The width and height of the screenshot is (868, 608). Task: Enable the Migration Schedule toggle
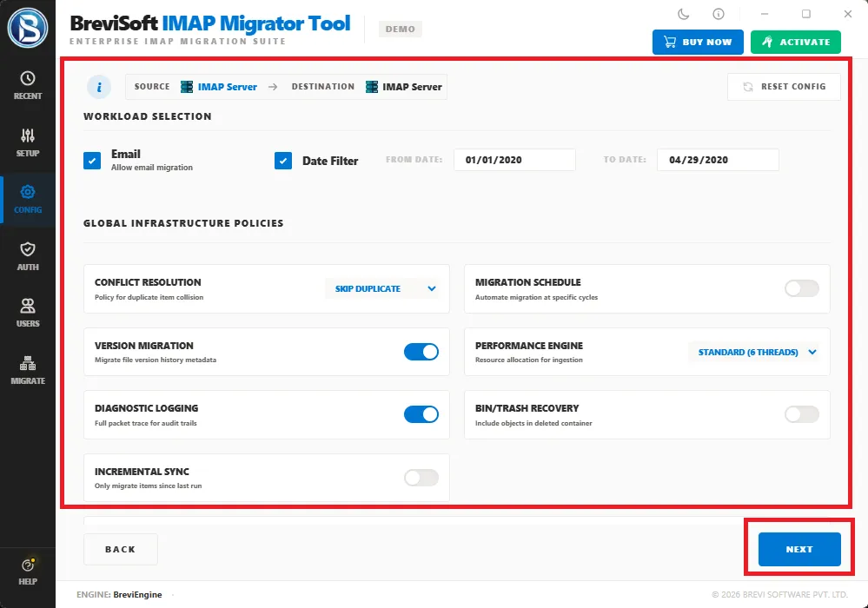802,288
